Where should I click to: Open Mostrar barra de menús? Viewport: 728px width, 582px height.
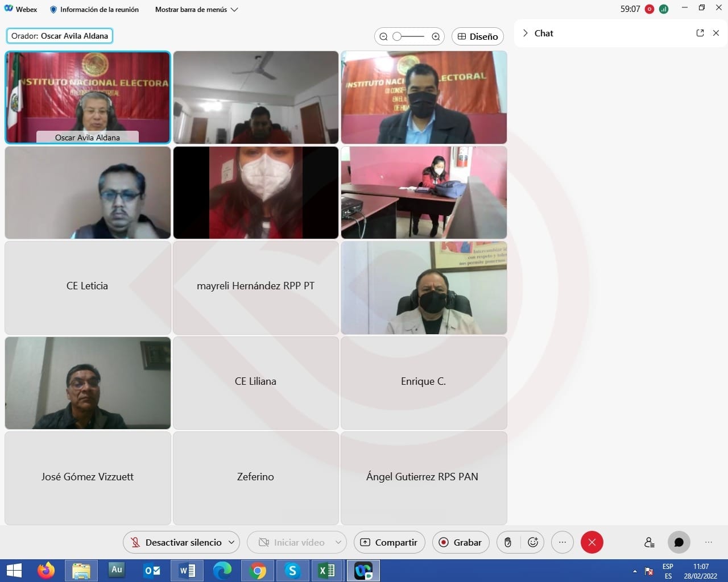tap(196, 10)
